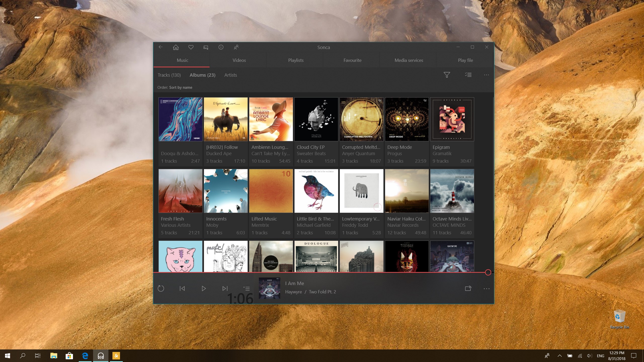Click the people/sharing icon in the title bar

click(236, 47)
